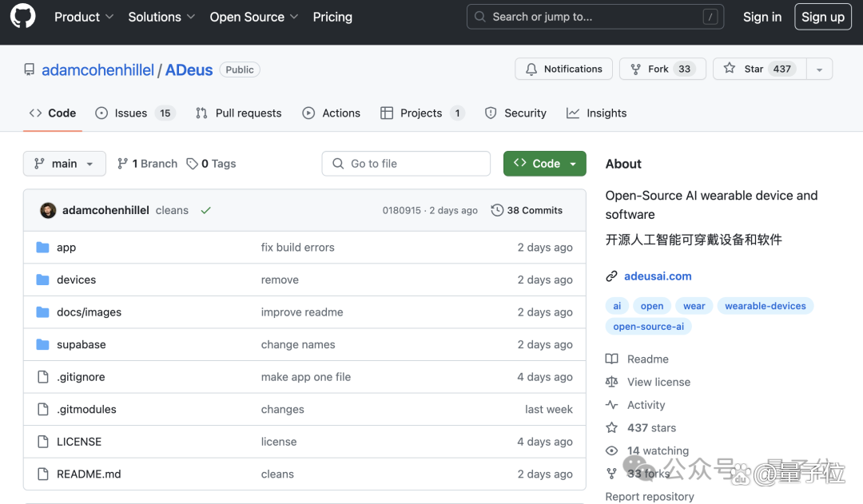Open adamcohenhillel user profile link

pos(97,69)
